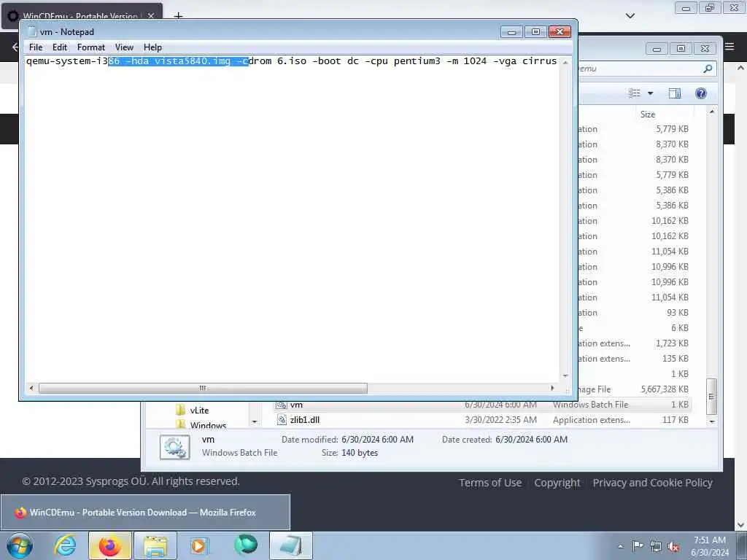The width and height of the screenshot is (747, 560).
Task: Open the Firefox hamburger menu
Action: (729, 46)
